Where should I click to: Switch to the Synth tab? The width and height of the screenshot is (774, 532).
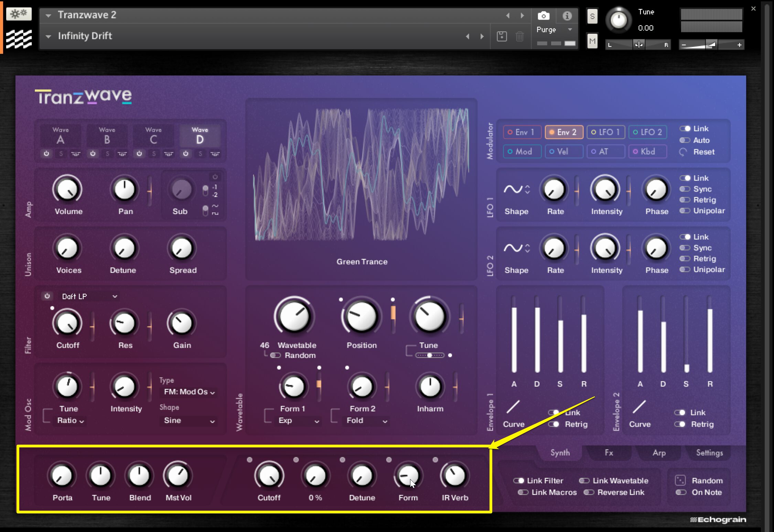[560, 453]
